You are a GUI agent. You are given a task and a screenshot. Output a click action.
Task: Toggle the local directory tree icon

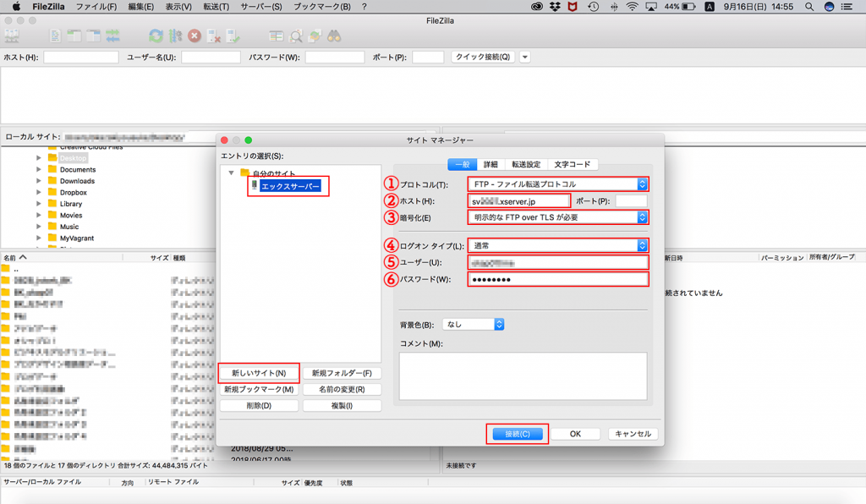coord(74,36)
